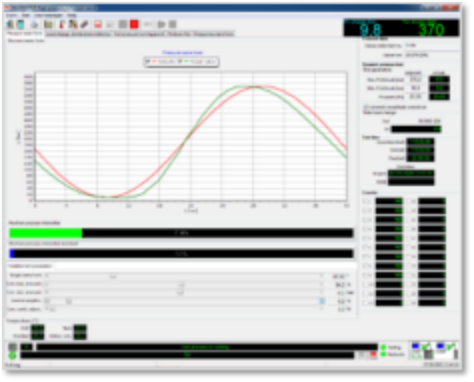Open the first menu in the menu bar
This screenshot has width=474, height=382.
tap(11, 15)
